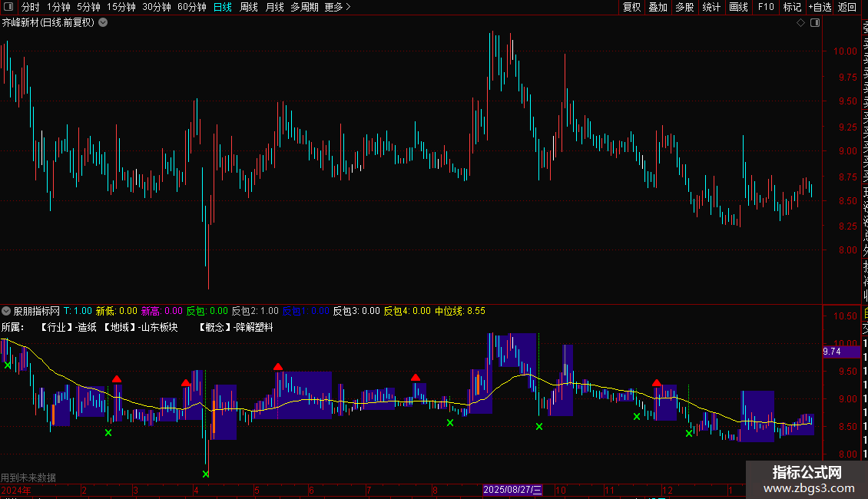Select the 15分钟 period tab
The width and height of the screenshot is (868, 499).
[x=121, y=7]
